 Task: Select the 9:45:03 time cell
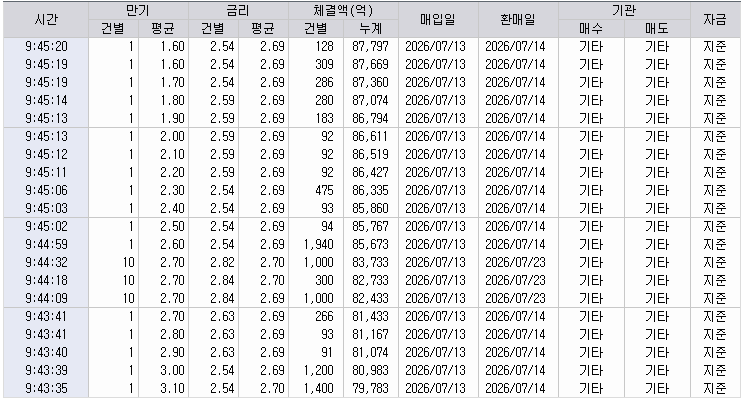[46, 208]
